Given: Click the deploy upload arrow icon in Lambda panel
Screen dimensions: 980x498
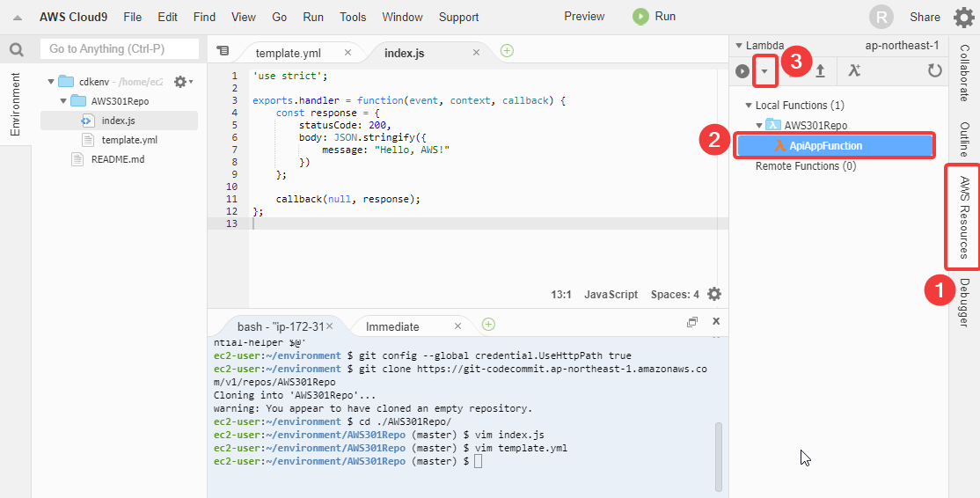Looking at the screenshot, I should point(820,71).
